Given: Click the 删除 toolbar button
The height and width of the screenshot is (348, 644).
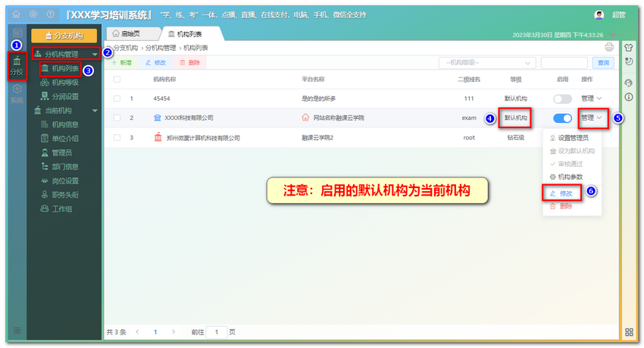Looking at the screenshot, I should pos(189,63).
